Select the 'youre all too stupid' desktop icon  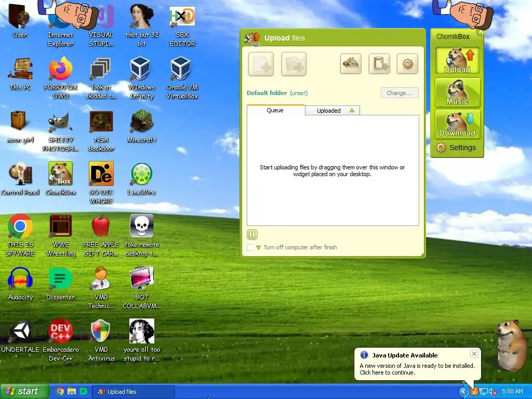[142, 340]
